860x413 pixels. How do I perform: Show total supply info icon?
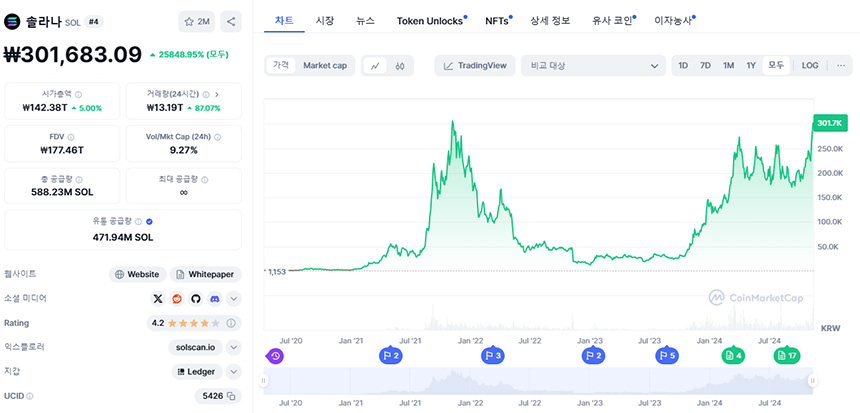tap(80, 179)
